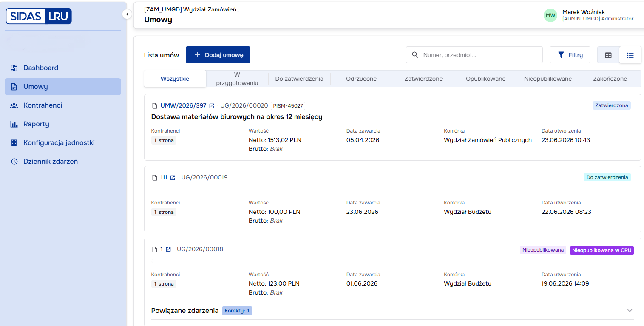The width and height of the screenshot is (644, 326).
Task: Open the Filtry filter panel
Action: 570,55
